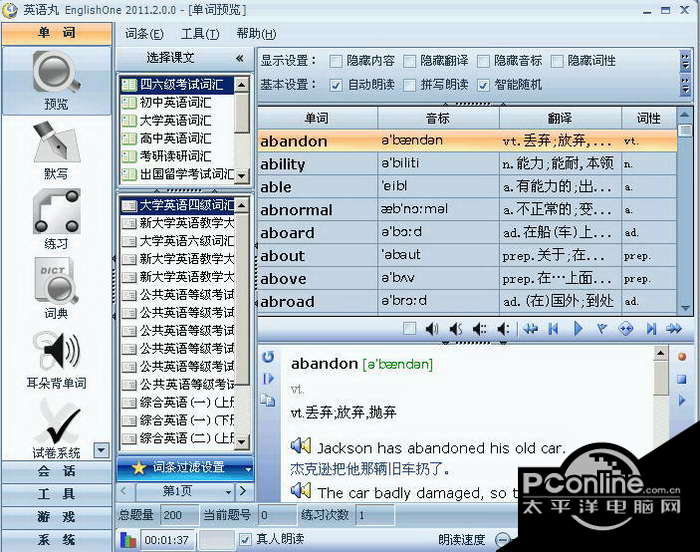Start playback with the blue play triangle
Viewport: 700px width, 552px height.
coord(578,329)
